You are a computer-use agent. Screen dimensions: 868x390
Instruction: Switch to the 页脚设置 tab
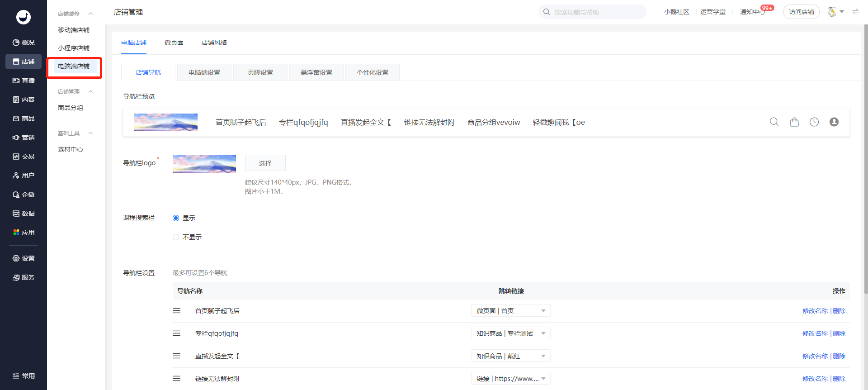[260, 72]
